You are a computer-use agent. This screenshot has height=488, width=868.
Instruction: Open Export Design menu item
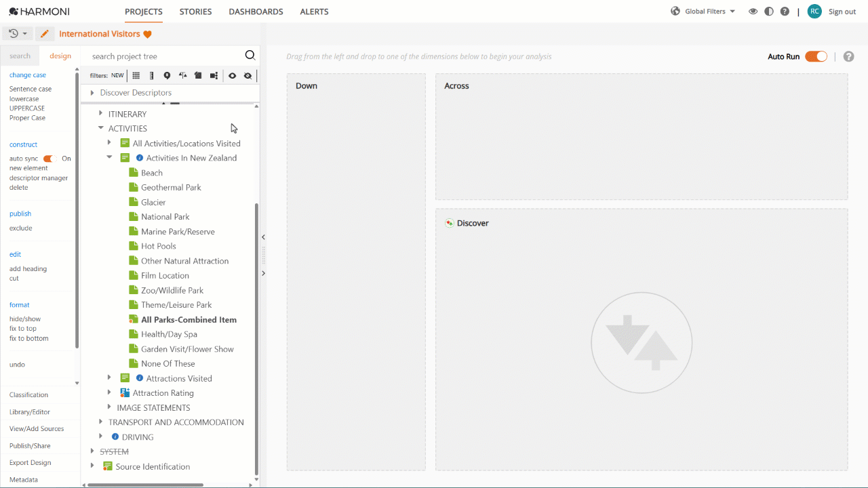click(x=30, y=463)
